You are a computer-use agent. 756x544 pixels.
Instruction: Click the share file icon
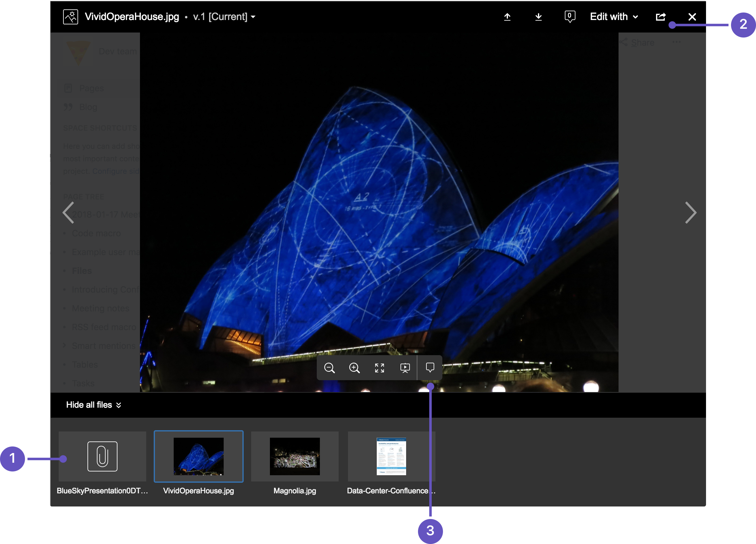click(660, 17)
